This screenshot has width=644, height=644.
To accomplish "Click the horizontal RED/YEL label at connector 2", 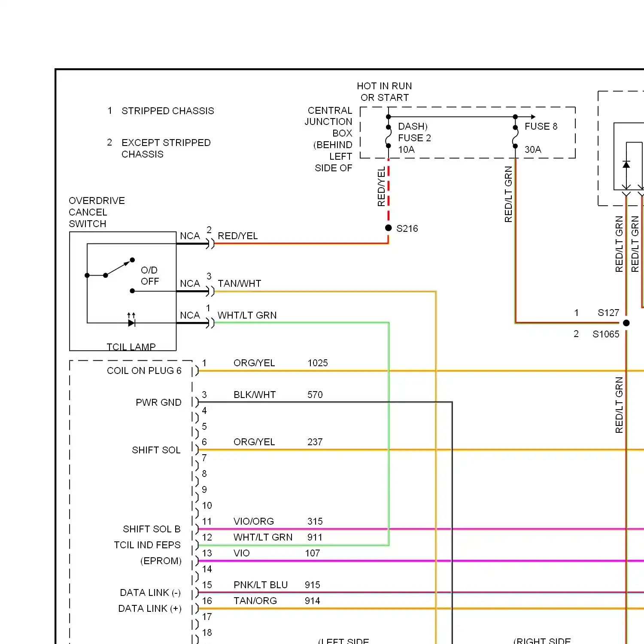I will pos(237,236).
